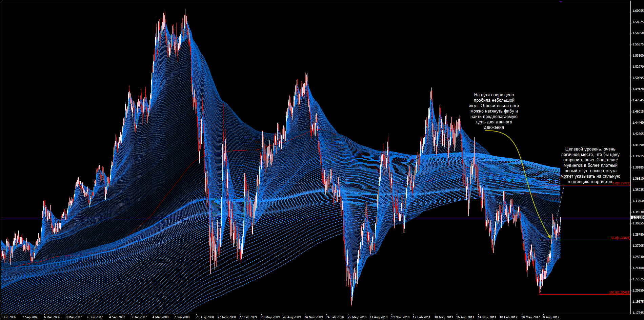Click the current price tag 1.31150
Image resolution: width=644 pixels, height=320 pixels.
pos(637,217)
